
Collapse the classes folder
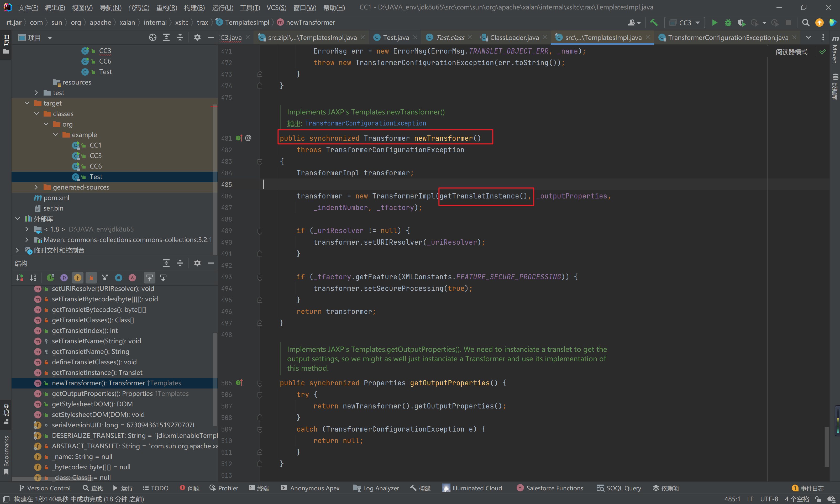[x=36, y=113]
